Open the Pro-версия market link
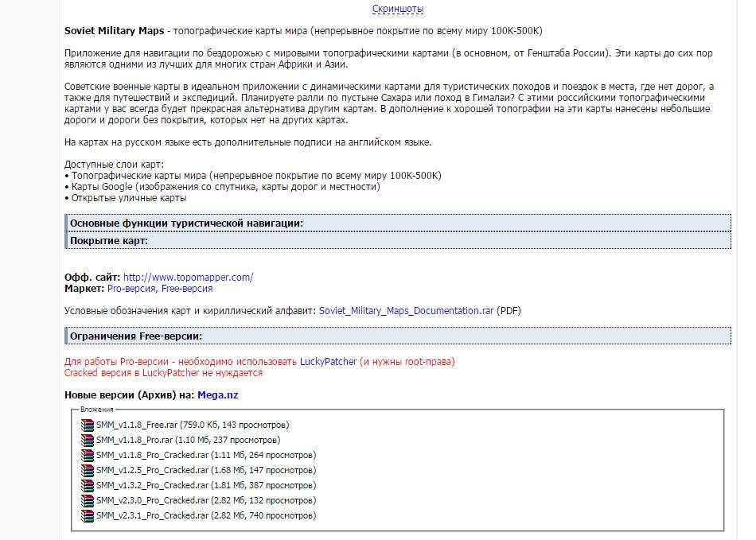The image size is (756, 540). coord(131,289)
